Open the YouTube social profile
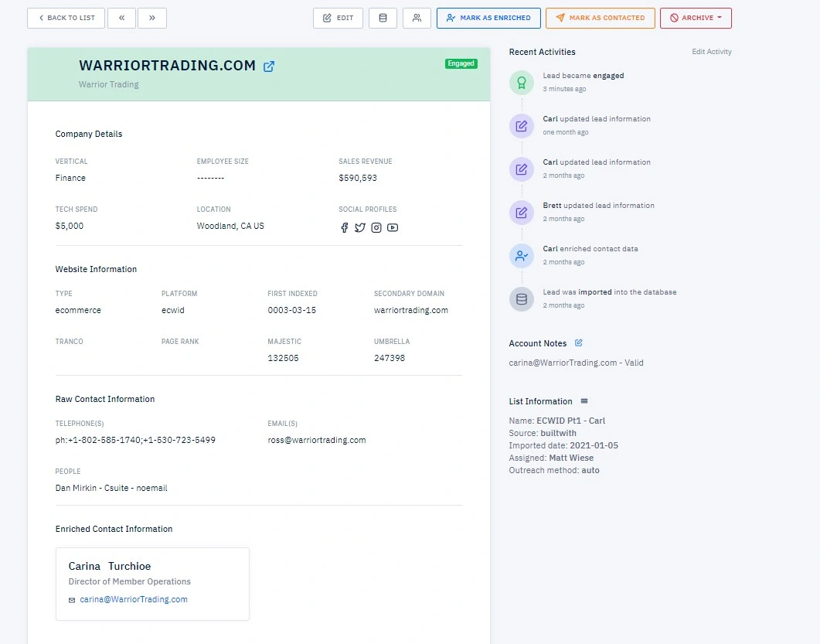 [392, 227]
